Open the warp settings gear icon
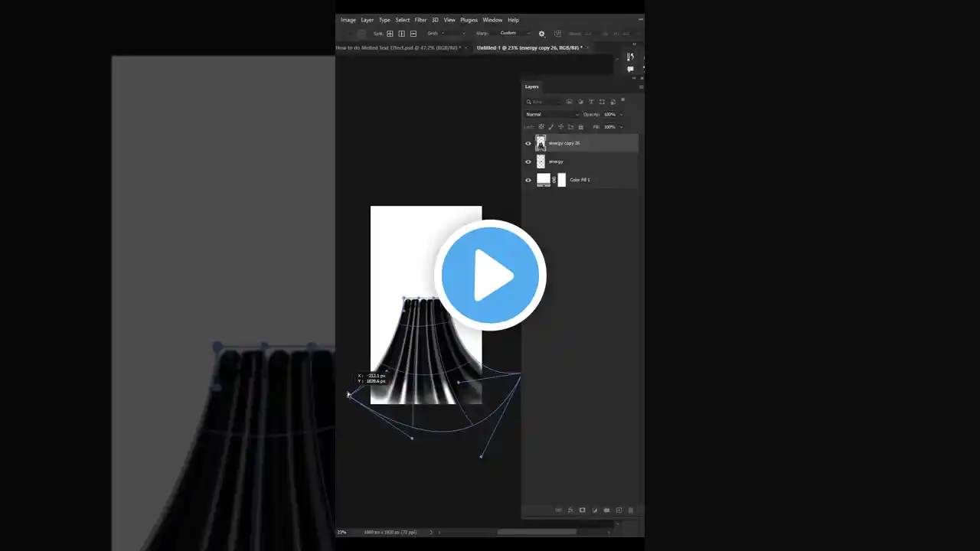The image size is (980, 551). (x=542, y=34)
